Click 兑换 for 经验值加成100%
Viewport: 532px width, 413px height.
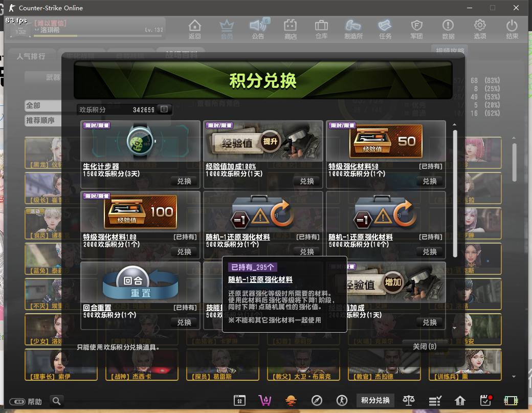point(307,181)
